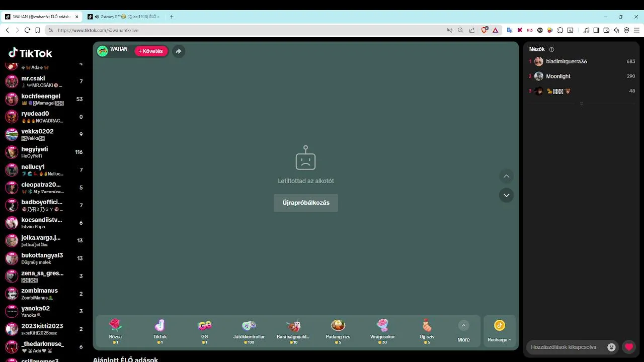
Task: Open 2023kitti2023 live channel
Action: (x=45, y=329)
